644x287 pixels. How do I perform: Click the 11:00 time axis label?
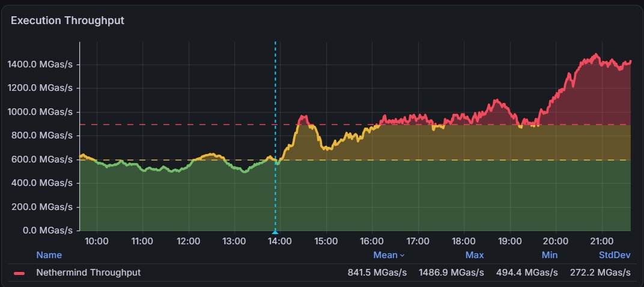[x=142, y=241]
